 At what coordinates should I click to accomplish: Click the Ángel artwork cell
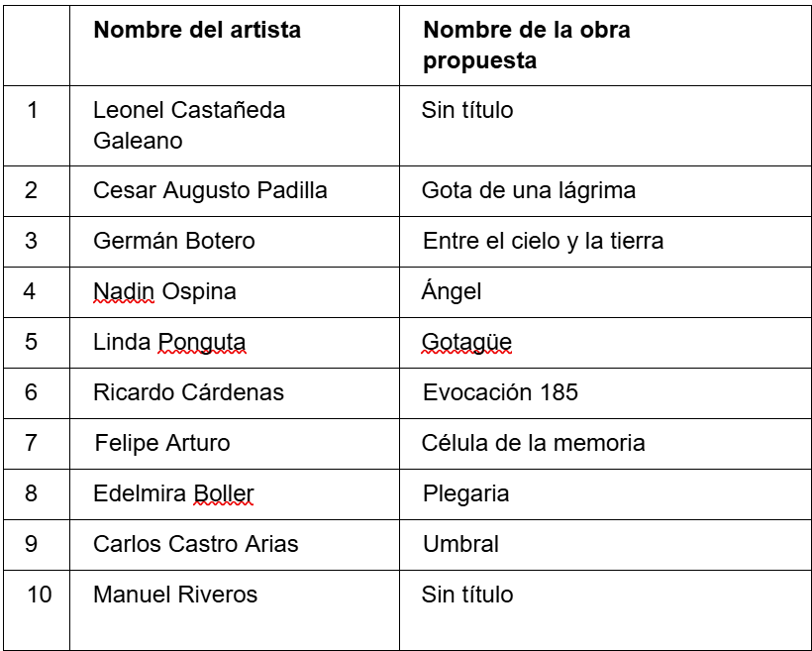(605, 291)
